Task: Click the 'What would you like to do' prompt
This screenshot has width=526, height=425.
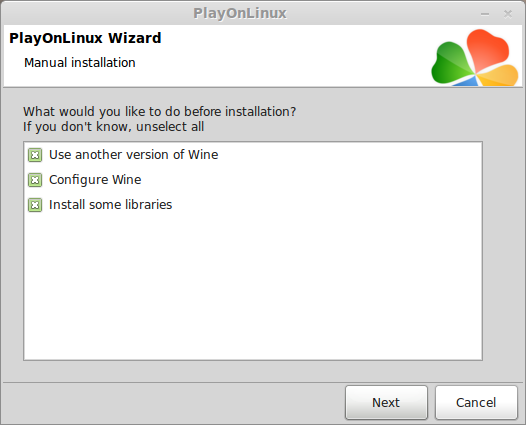Action: (159, 112)
